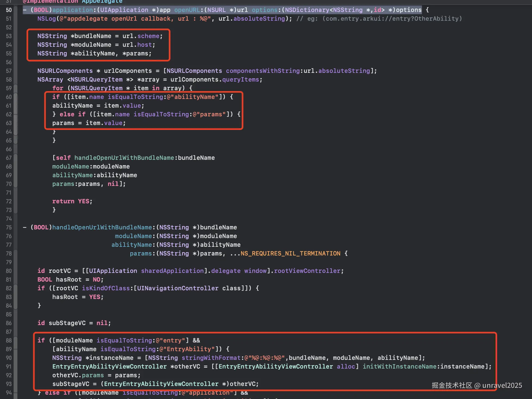Image resolution: width=532 pixels, height=399 pixels.
Task: Click the queryItems property on line 58
Action: pos(240,80)
